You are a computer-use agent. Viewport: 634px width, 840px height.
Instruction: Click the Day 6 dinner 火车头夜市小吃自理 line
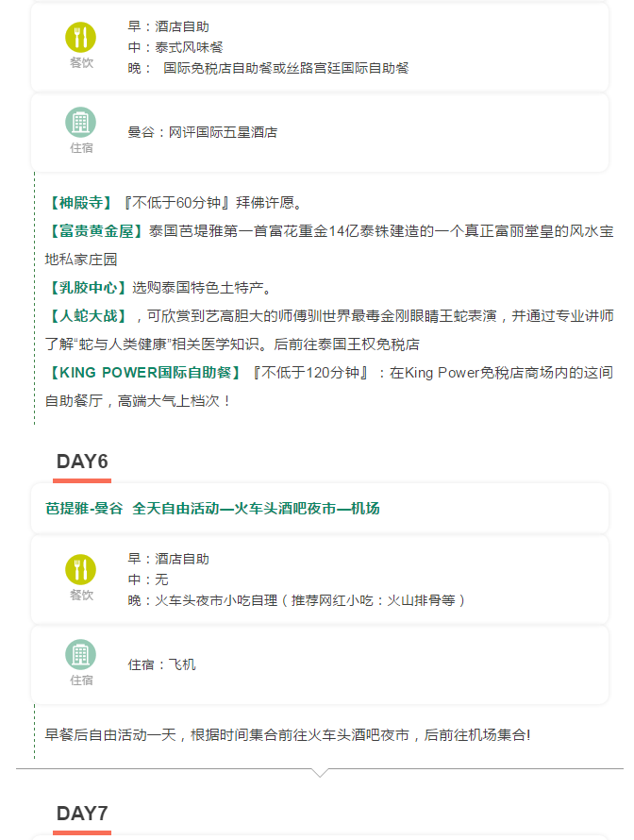pos(297,600)
